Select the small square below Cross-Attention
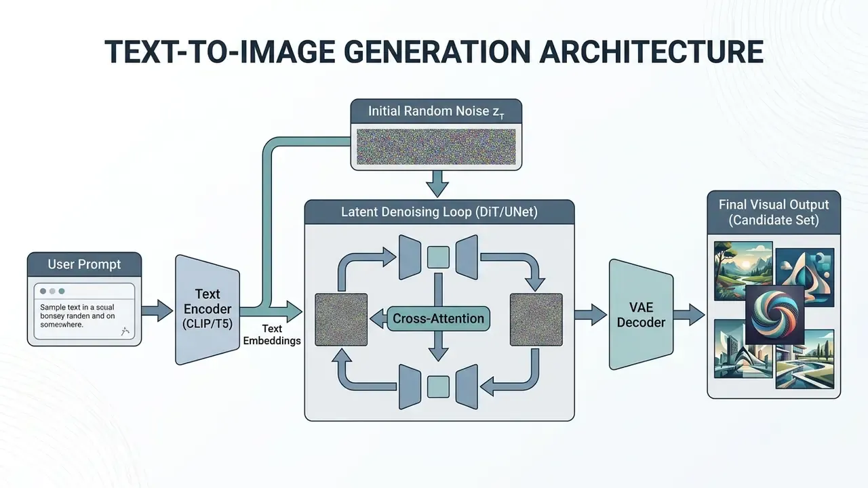Image resolution: width=868 pixels, height=488 pixels. coord(438,386)
